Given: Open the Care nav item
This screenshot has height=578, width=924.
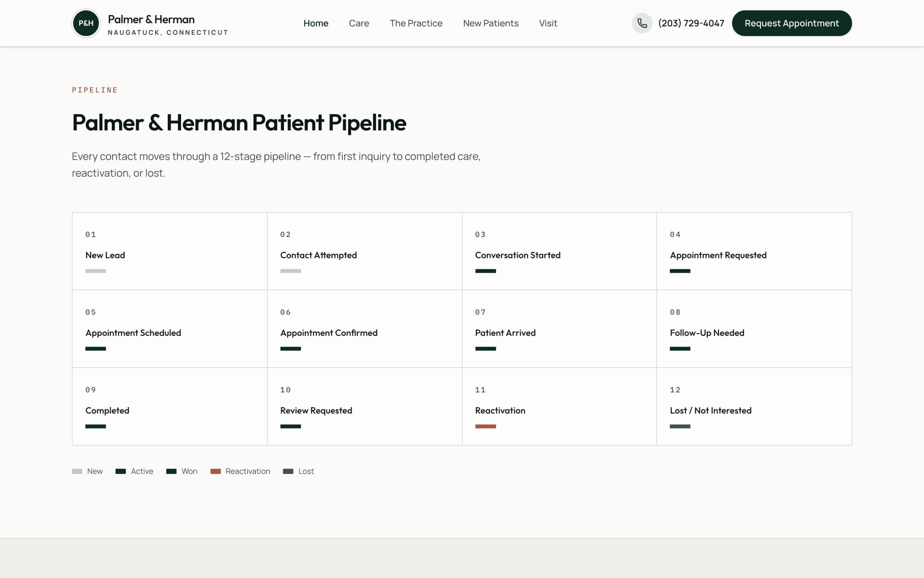Looking at the screenshot, I should point(359,23).
